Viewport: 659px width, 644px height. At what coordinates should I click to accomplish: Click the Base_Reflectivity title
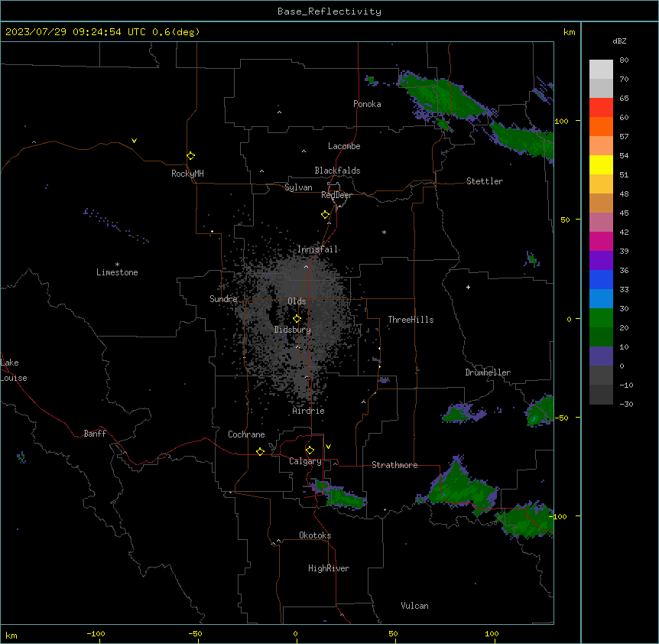[329, 11]
